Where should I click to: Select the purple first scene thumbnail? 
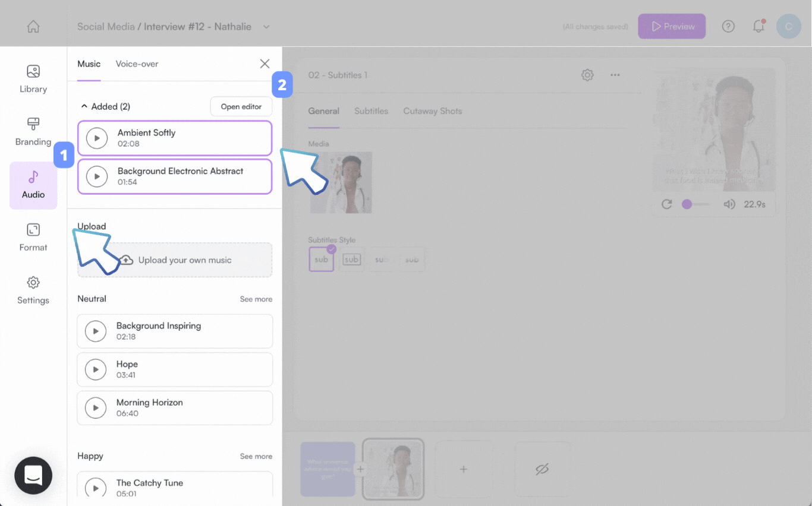(328, 469)
